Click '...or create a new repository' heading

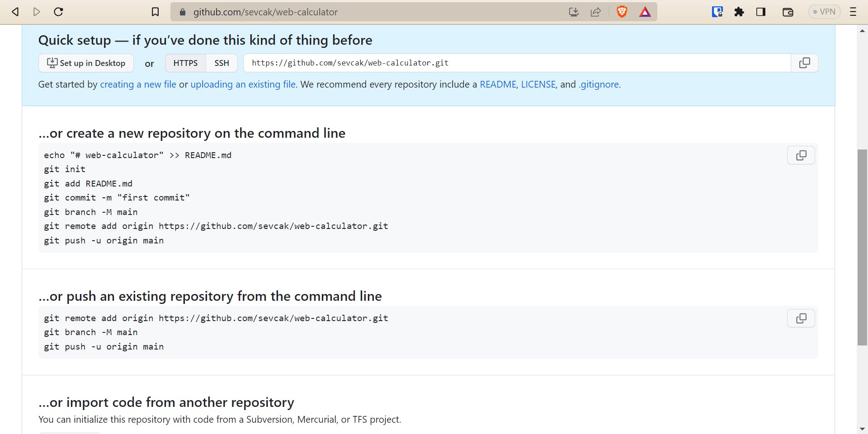coord(192,133)
